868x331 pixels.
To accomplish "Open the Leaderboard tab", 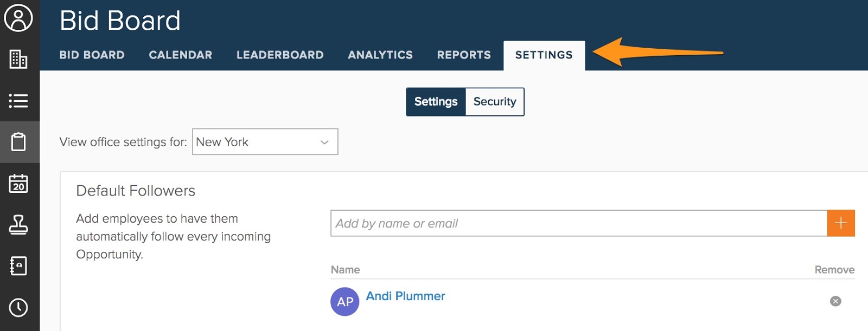I will pos(280,55).
